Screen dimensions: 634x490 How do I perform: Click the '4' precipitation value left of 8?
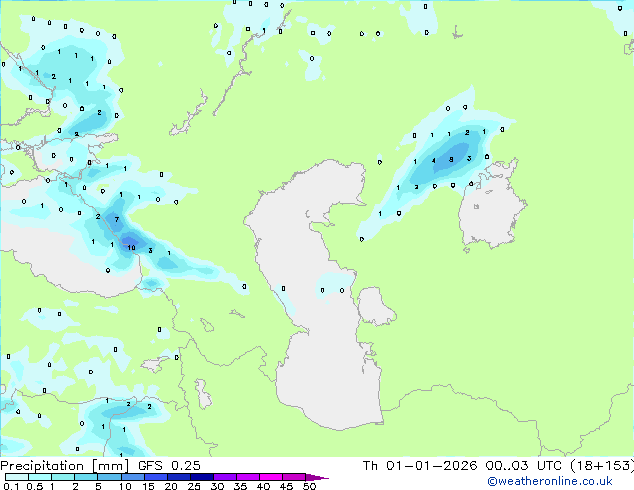tap(433, 161)
